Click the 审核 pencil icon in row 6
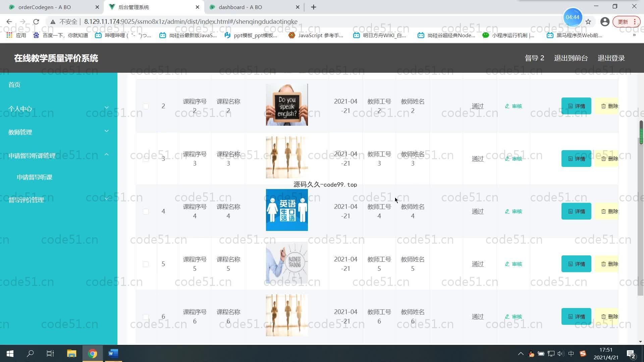The image size is (644, 362). tap(507, 317)
